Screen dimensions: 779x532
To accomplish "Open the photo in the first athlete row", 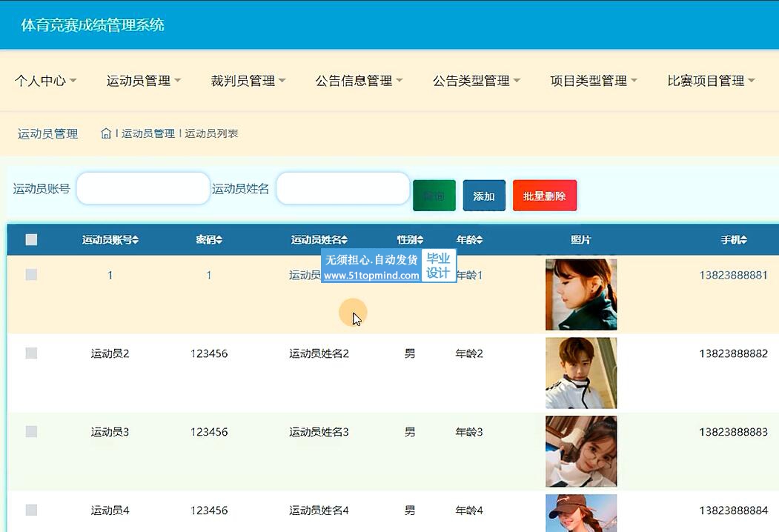I will (581, 295).
